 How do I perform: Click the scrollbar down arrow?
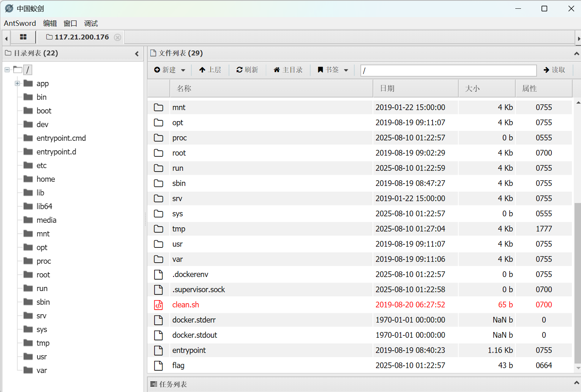[x=578, y=368]
